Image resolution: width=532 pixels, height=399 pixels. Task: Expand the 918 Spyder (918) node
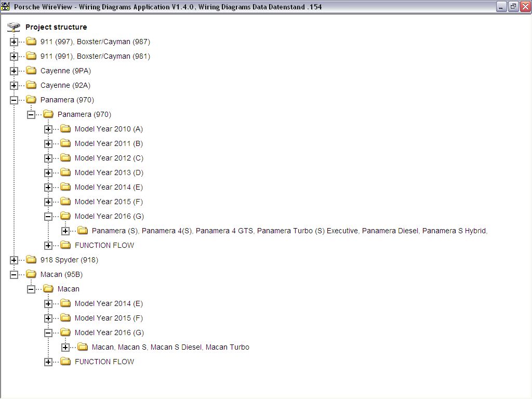coord(14,261)
